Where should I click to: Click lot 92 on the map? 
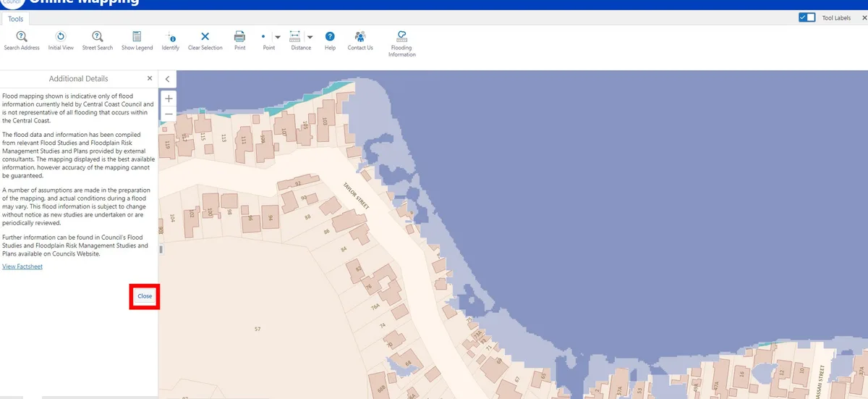297,184
